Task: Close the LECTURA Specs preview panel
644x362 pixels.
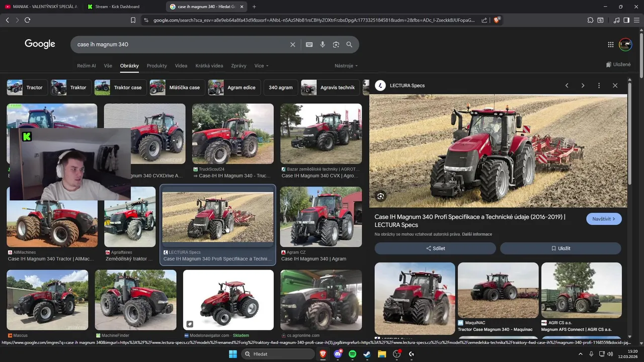Action: [x=615, y=85]
